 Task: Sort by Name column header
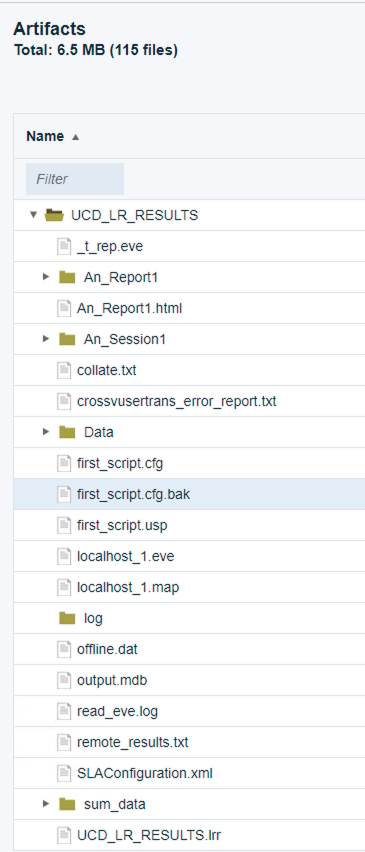point(45,136)
